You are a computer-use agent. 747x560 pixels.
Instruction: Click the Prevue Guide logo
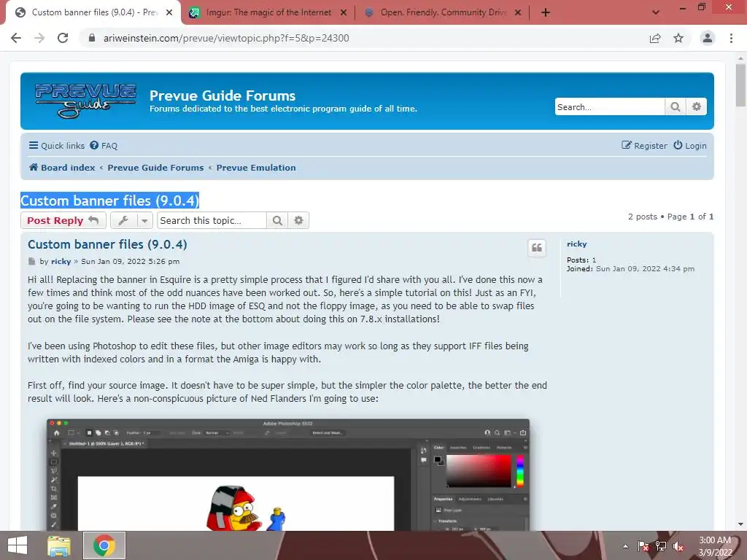pyautogui.click(x=86, y=101)
